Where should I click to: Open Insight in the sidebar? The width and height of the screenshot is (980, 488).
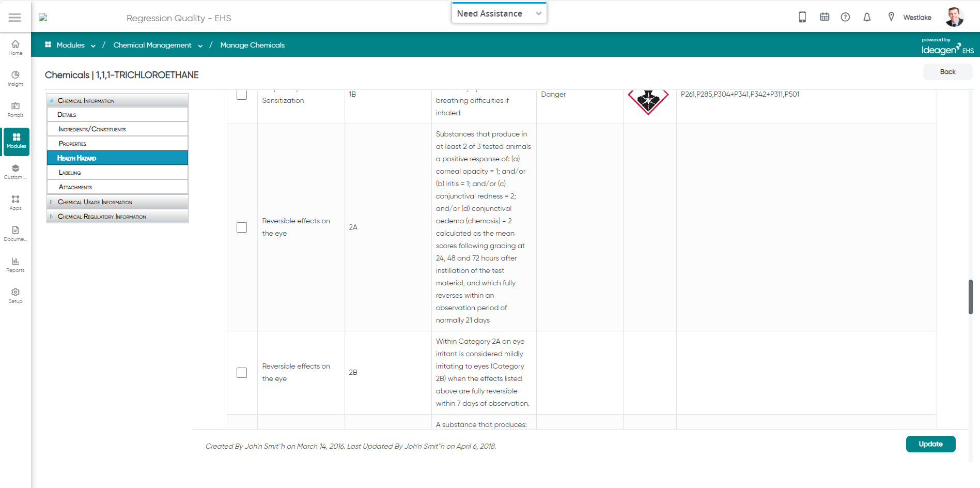pyautogui.click(x=15, y=79)
